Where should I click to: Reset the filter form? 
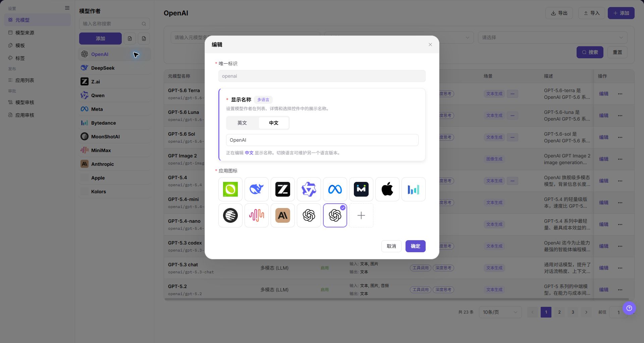coord(617,52)
